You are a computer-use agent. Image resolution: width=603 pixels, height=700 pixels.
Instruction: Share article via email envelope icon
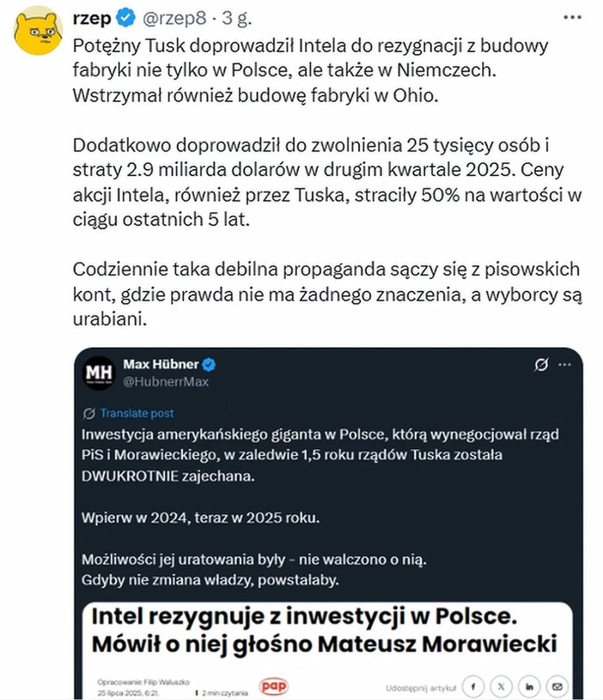click(557, 687)
